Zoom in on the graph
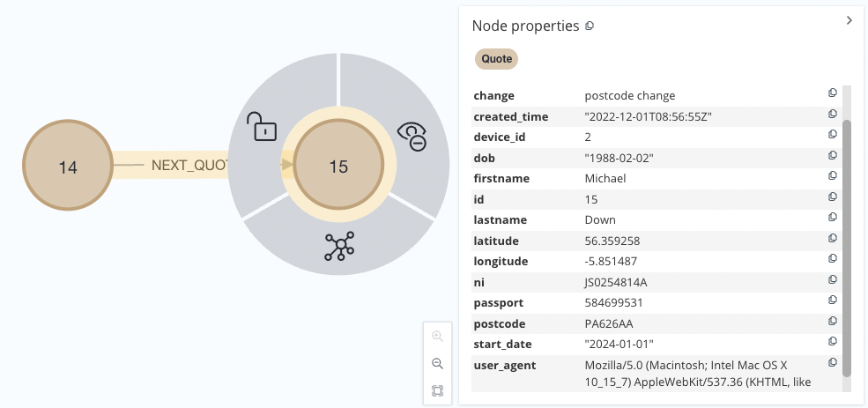868x408 pixels. [x=437, y=337]
